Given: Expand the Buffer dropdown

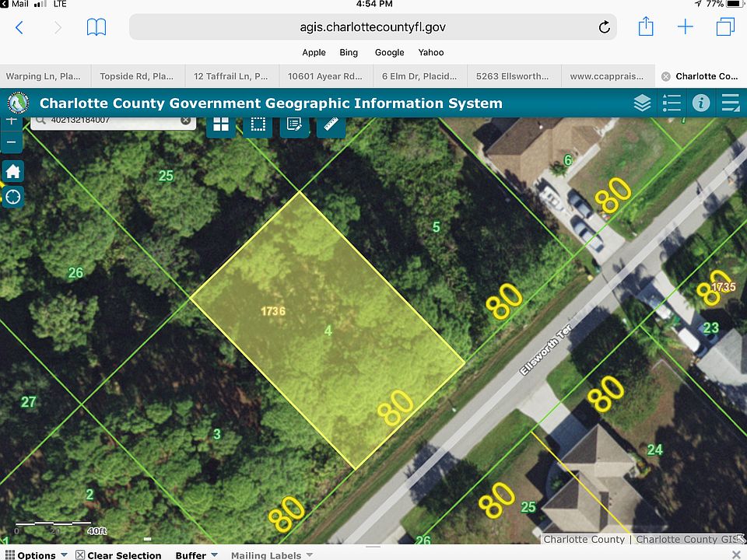Looking at the screenshot, I should point(196,555).
